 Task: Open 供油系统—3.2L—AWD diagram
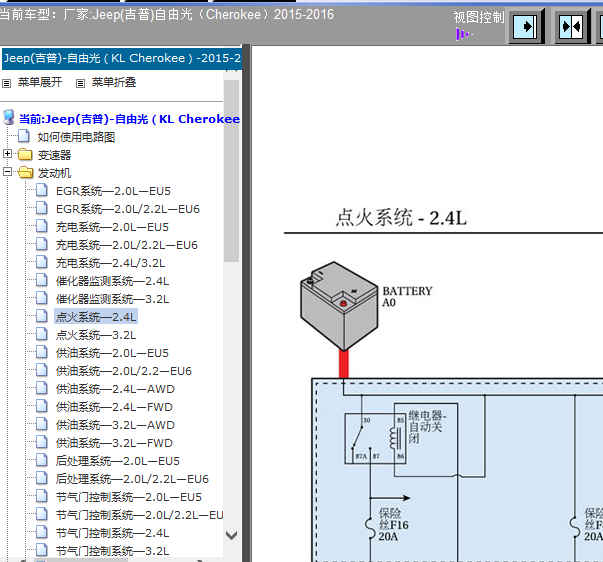coord(115,425)
